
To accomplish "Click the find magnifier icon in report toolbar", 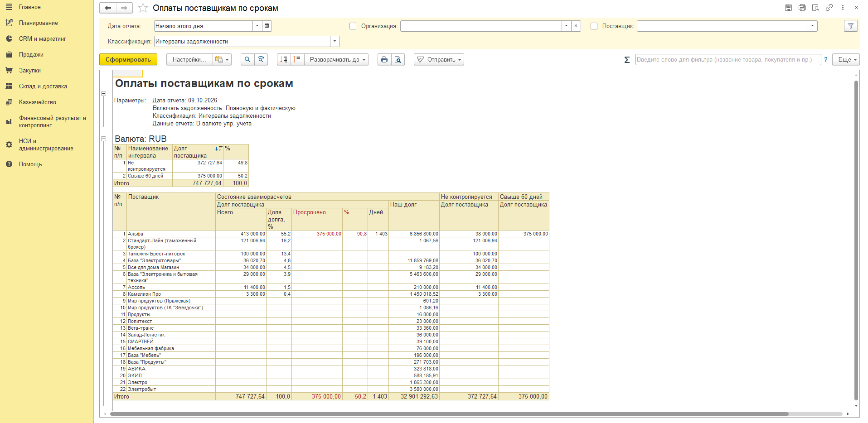I will (x=247, y=59).
